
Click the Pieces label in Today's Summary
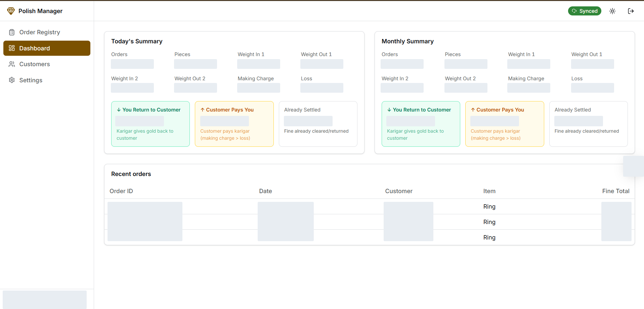182,54
